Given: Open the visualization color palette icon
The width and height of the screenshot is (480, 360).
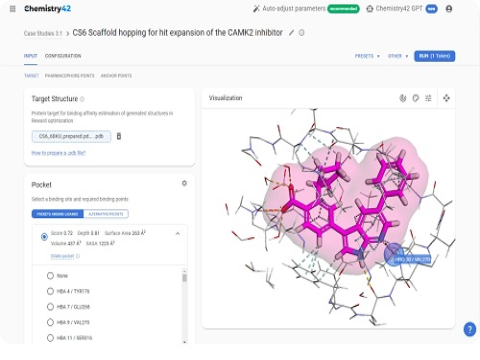Looking at the screenshot, I should pos(416,98).
